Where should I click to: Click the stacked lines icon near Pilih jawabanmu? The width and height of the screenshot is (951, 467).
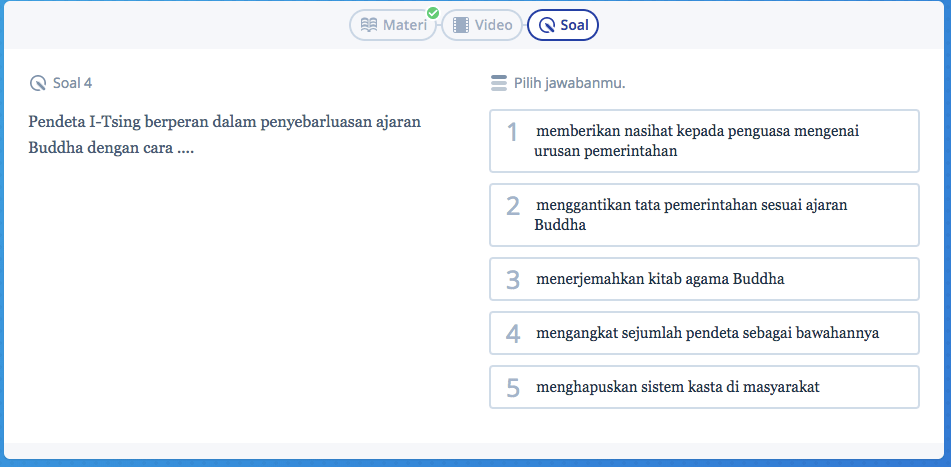499,83
